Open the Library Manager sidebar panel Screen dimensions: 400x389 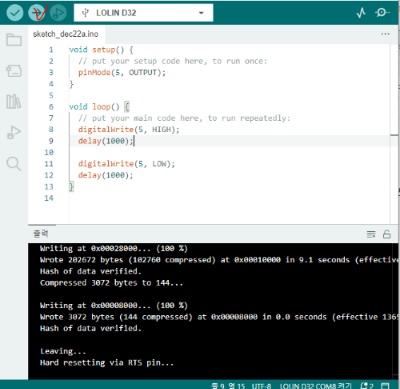point(14,101)
